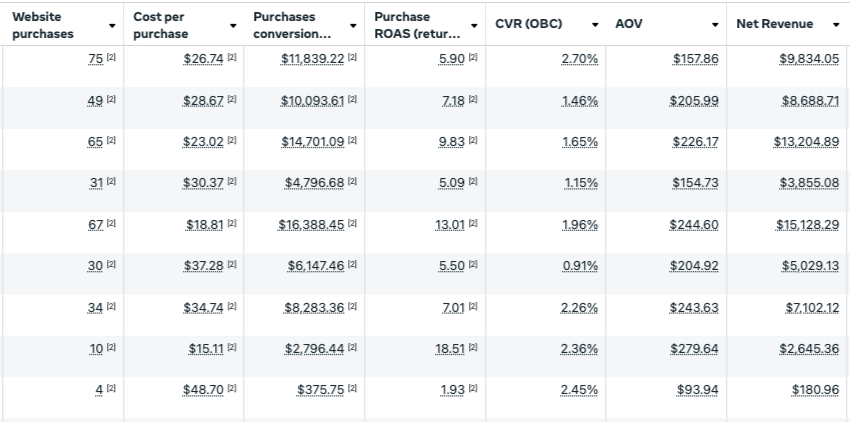
Task: Click the CVR (OBC) column dropdown arrow
Action: [595, 24]
